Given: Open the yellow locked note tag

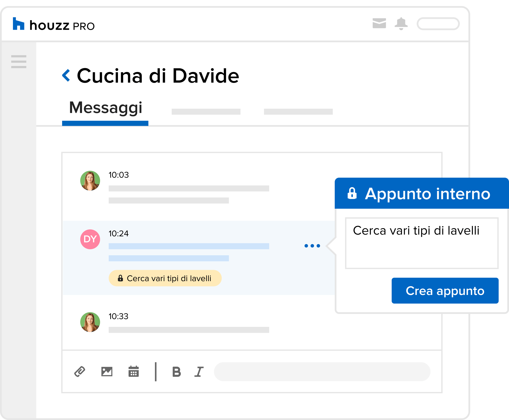Looking at the screenshot, I should [165, 278].
